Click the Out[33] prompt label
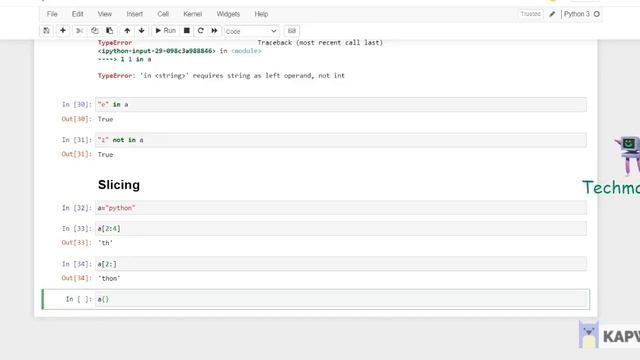The width and height of the screenshot is (640, 360). pyautogui.click(x=77, y=243)
